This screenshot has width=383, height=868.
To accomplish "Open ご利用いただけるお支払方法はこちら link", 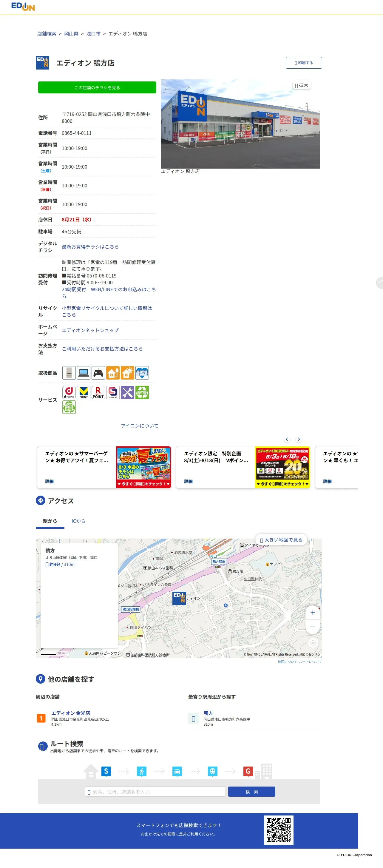I will pos(102,349).
